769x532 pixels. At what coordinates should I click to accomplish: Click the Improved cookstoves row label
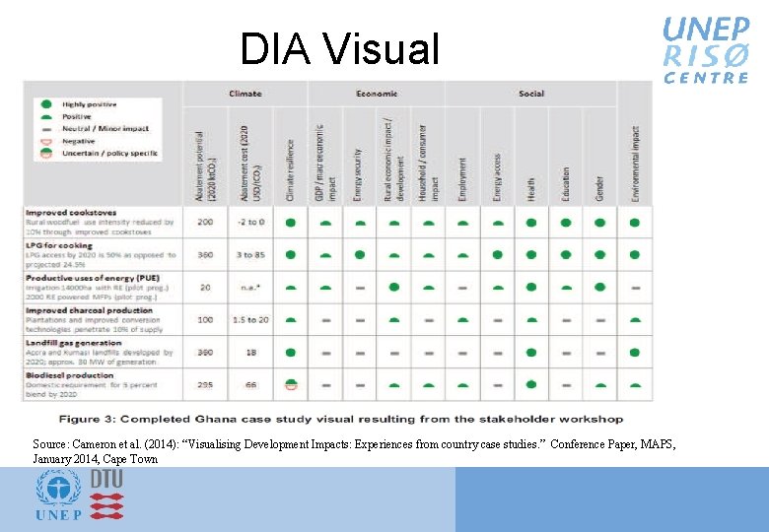(x=71, y=213)
